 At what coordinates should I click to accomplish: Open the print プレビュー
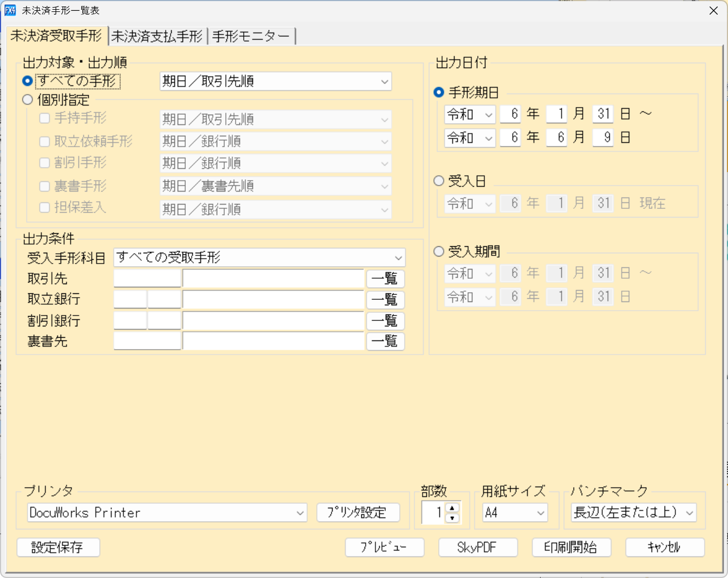click(385, 547)
